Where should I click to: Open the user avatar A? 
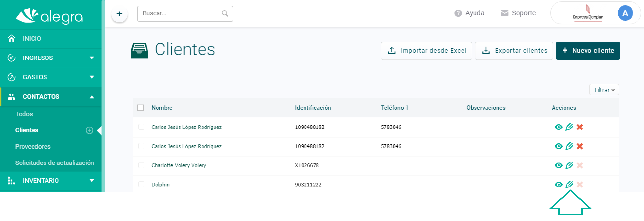tap(625, 13)
